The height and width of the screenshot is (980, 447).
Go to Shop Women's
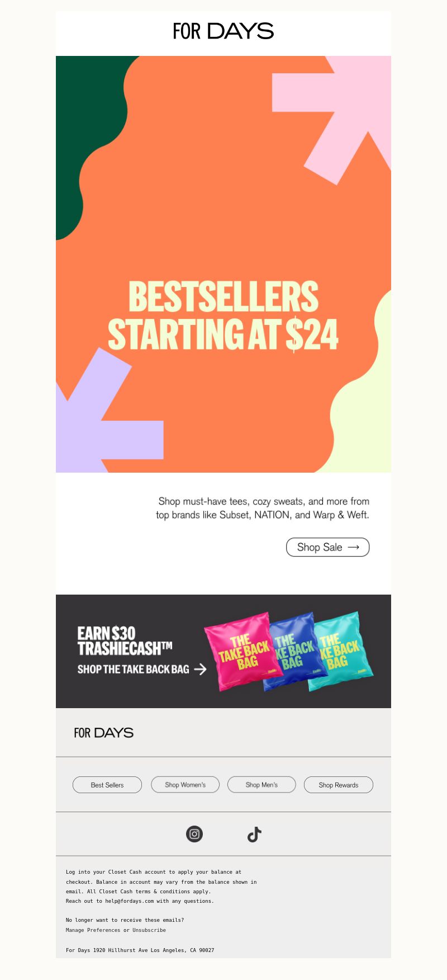tap(186, 785)
